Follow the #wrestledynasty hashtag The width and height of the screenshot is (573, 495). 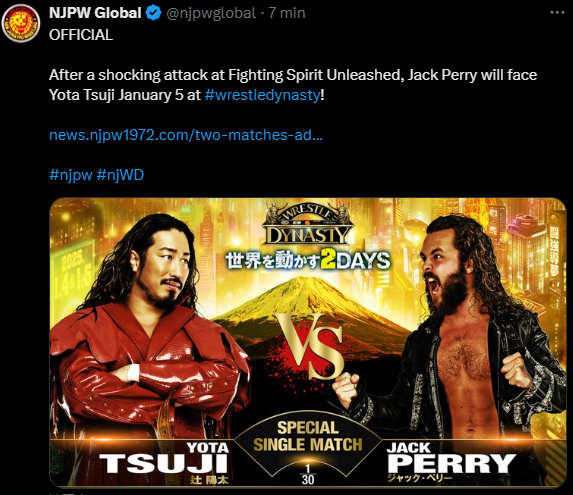[262, 95]
